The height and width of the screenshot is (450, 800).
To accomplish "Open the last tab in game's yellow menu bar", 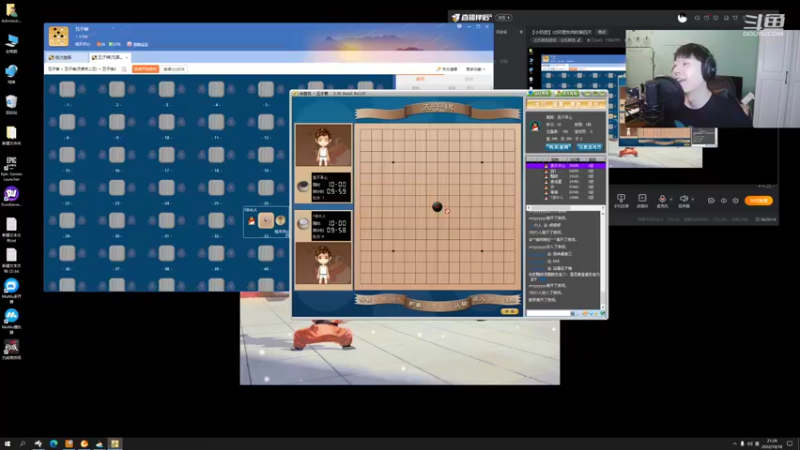I will click(x=593, y=104).
